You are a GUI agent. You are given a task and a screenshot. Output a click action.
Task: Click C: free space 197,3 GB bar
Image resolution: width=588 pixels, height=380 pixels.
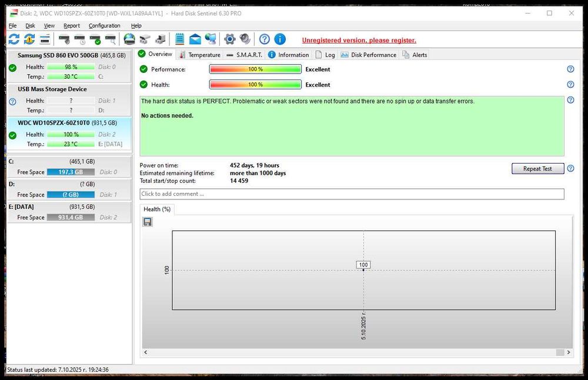[x=71, y=172]
